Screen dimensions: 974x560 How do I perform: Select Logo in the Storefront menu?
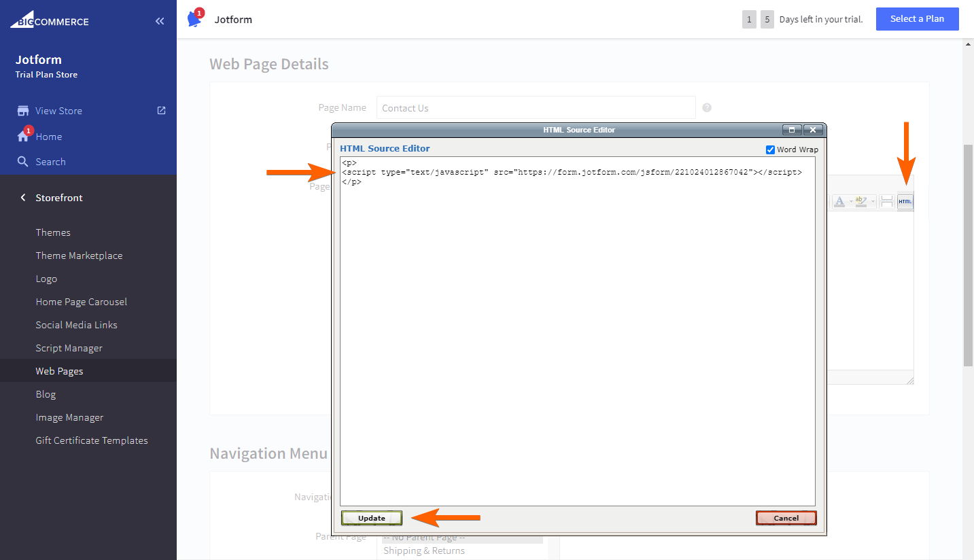[46, 279]
